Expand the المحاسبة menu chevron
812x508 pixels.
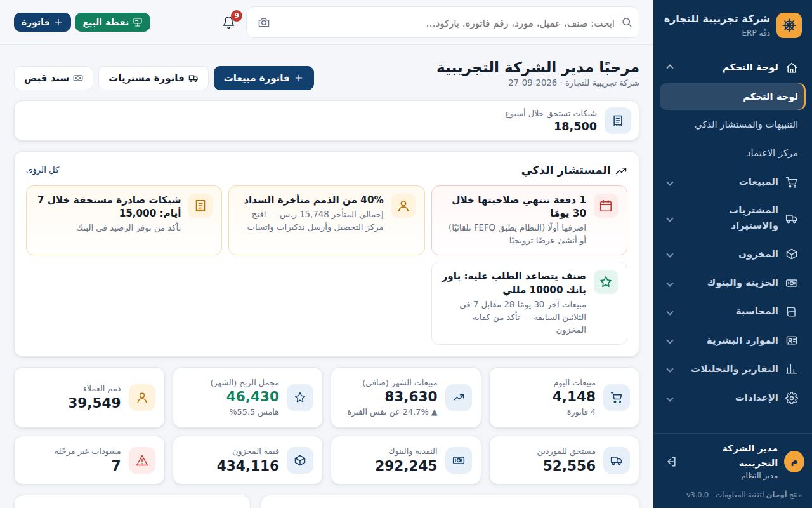coord(669,312)
